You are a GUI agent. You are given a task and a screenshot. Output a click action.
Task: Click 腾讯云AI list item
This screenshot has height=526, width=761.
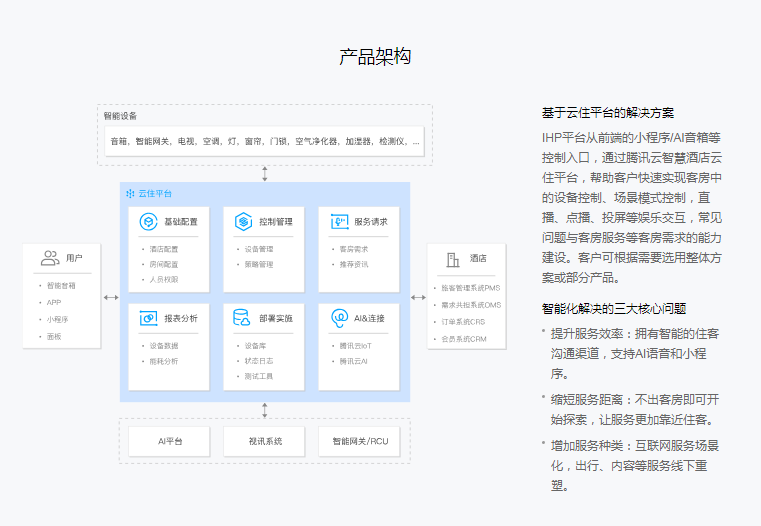[353, 361]
